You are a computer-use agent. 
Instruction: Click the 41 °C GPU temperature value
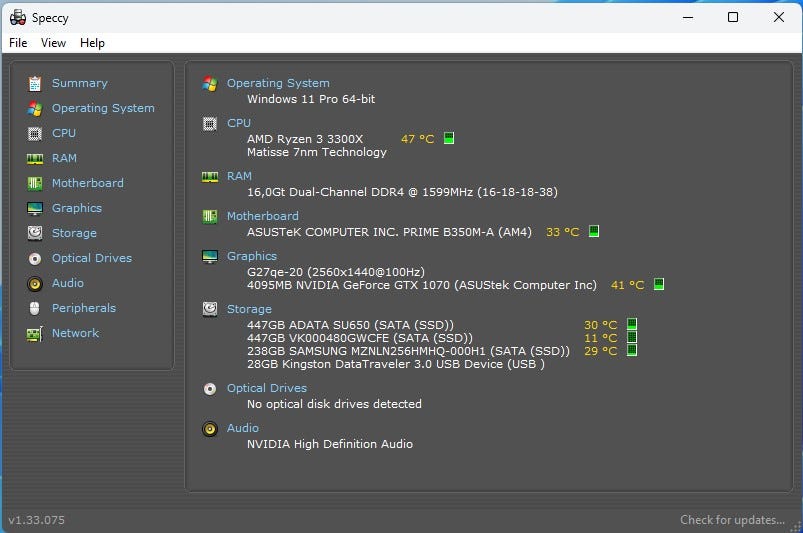coord(627,285)
